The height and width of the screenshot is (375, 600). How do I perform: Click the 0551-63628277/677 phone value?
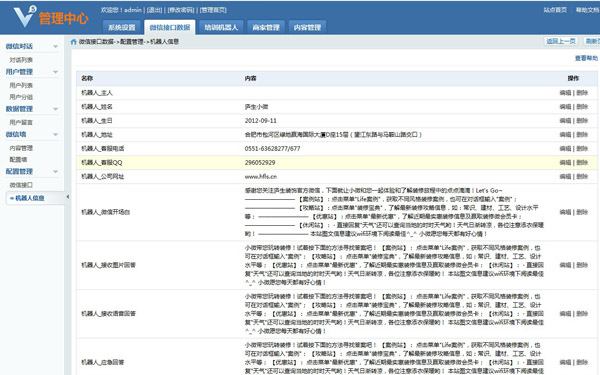pos(272,148)
